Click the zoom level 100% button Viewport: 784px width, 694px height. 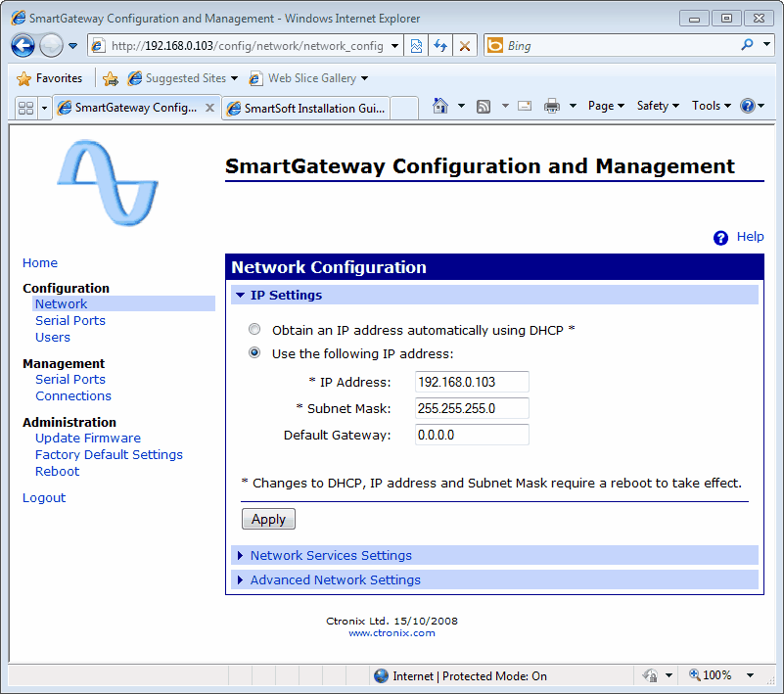click(x=711, y=675)
